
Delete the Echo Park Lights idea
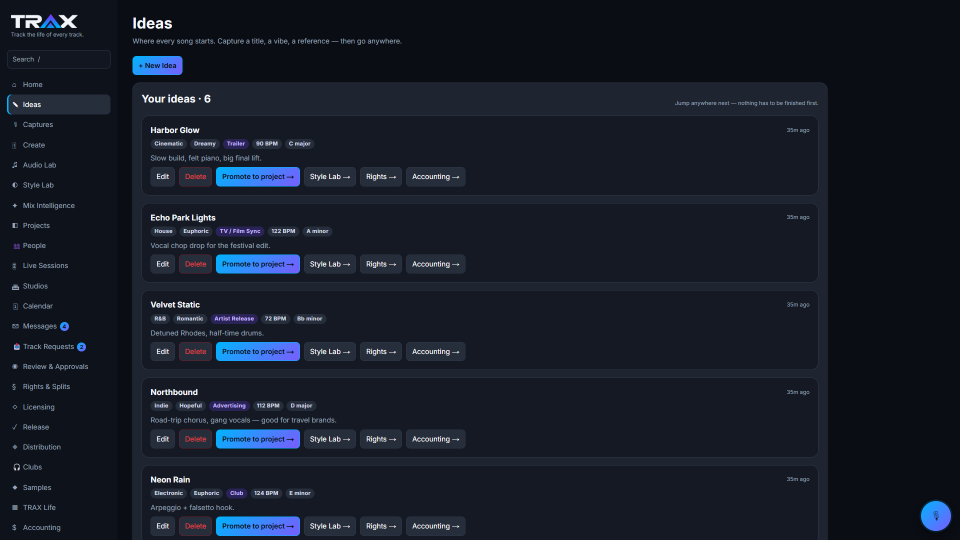[x=195, y=264]
